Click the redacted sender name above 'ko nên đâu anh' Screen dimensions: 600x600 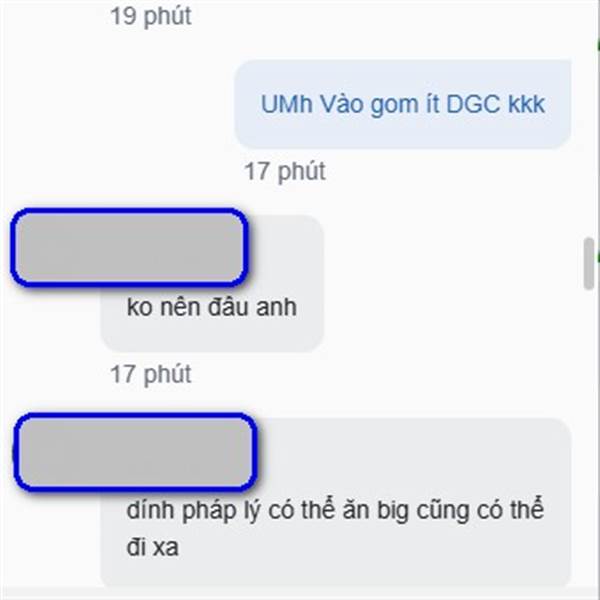(129, 248)
